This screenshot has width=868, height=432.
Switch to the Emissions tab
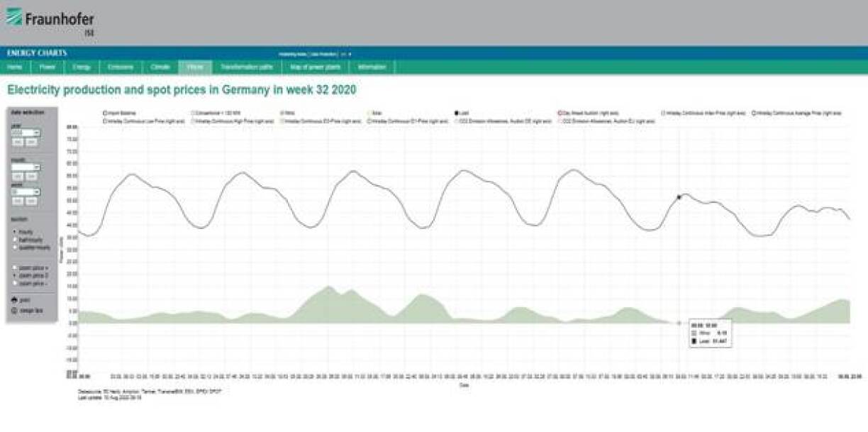pos(120,67)
